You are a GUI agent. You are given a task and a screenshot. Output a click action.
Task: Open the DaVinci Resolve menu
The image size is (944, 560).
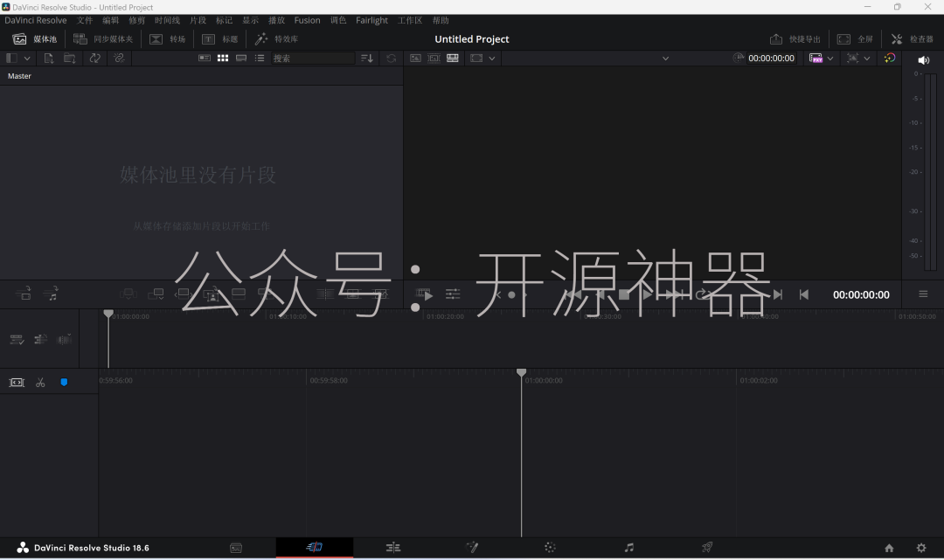pos(36,20)
